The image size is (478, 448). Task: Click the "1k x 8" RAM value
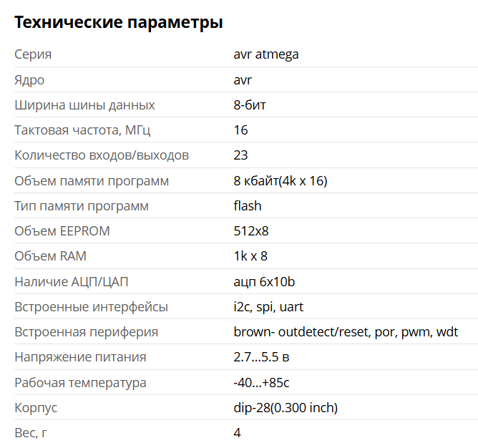point(250,256)
